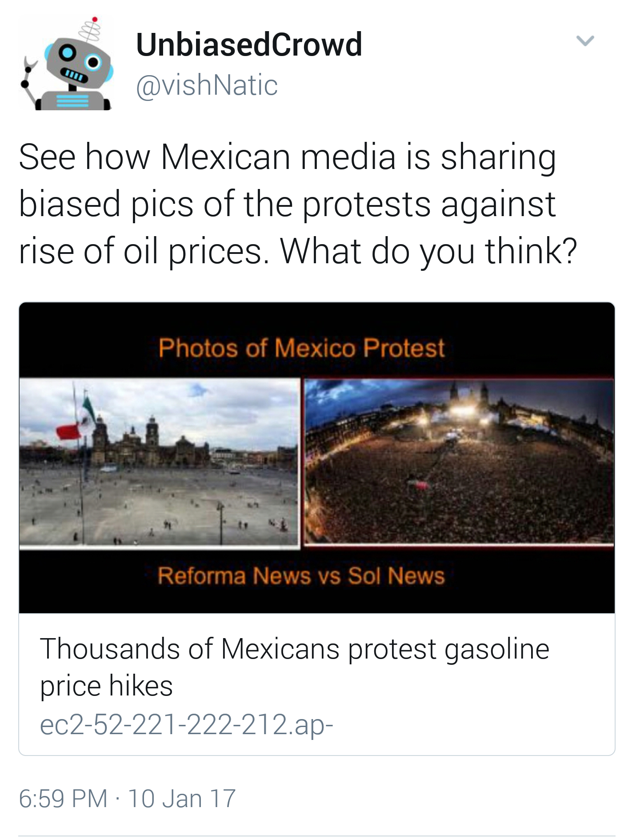Screen dimensions: 628x840
Task: Expand the tweet options chevron
Action: [585, 41]
